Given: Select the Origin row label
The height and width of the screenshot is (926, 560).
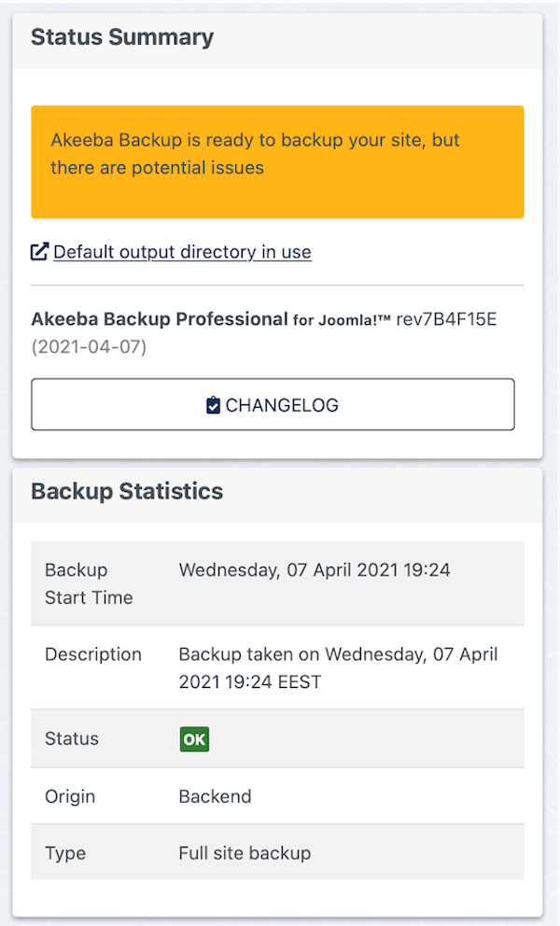Looking at the screenshot, I should (x=70, y=796).
